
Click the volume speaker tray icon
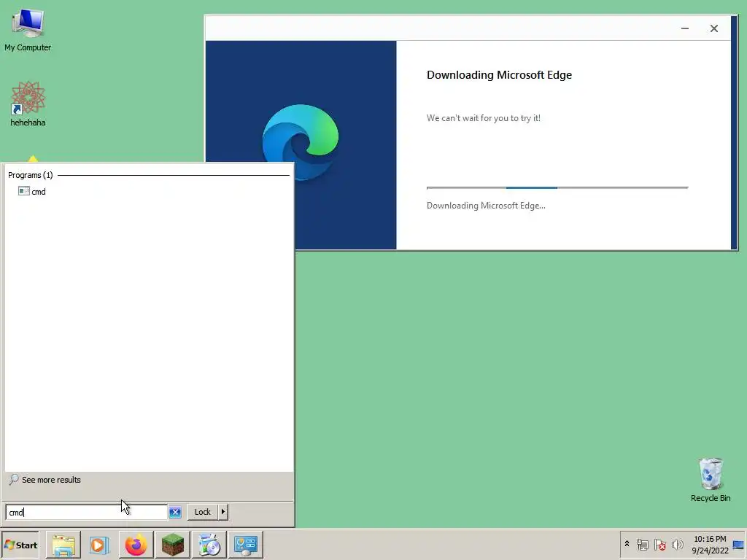(677, 544)
